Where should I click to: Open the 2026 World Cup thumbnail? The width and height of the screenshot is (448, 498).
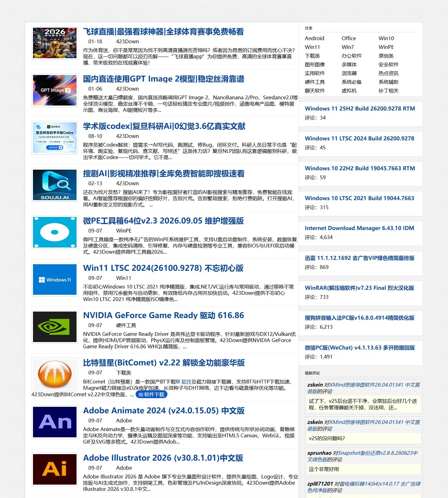(55, 43)
